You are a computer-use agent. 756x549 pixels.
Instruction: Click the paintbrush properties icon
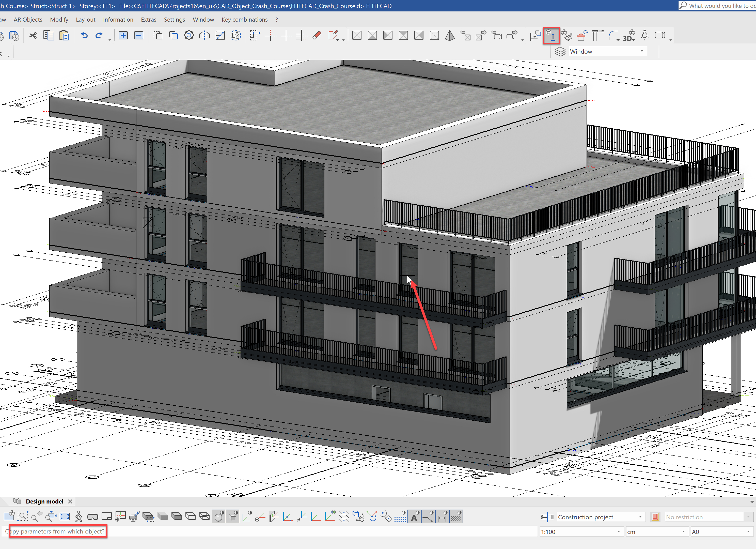tap(567, 35)
